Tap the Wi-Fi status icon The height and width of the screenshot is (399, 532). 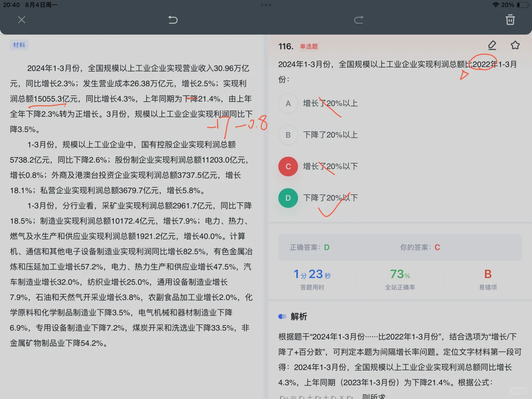[x=495, y=5]
